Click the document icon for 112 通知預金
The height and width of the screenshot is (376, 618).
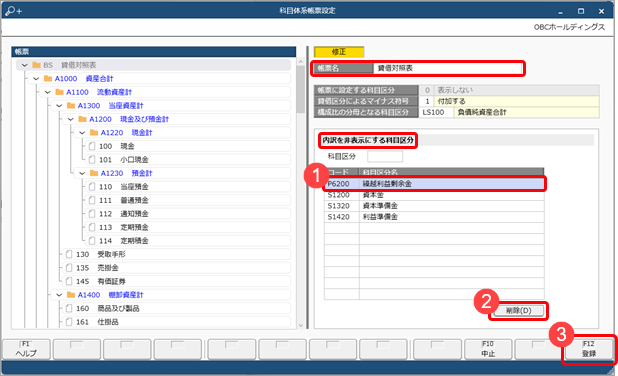[x=92, y=214]
